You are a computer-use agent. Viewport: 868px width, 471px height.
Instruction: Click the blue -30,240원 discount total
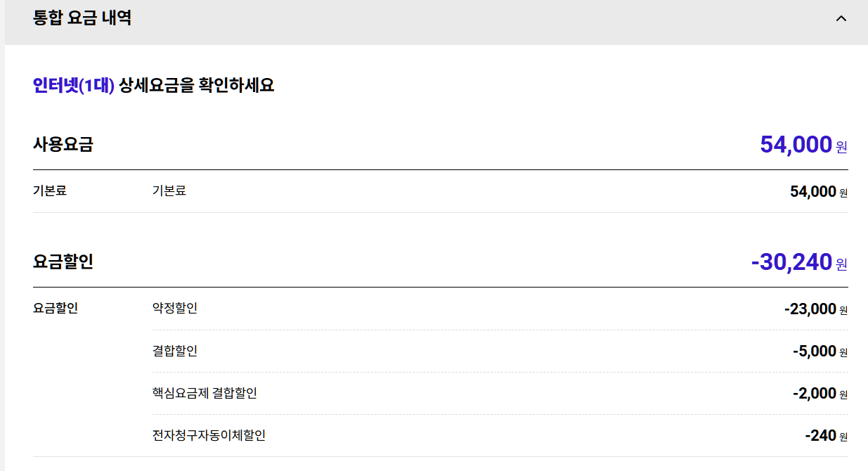coord(798,262)
